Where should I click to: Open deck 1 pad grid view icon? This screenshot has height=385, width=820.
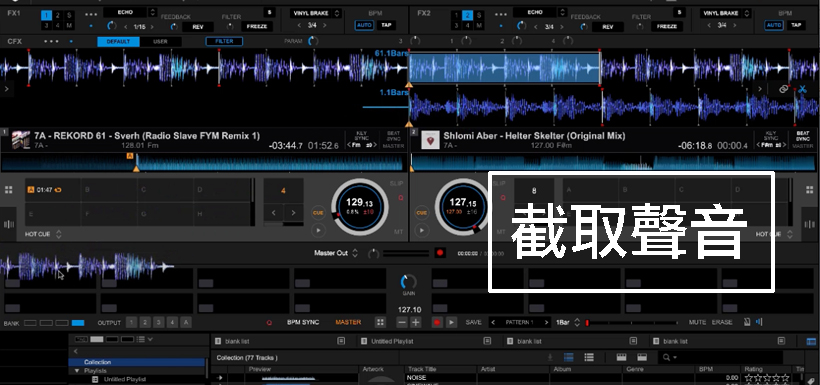[x=8, y=189]
